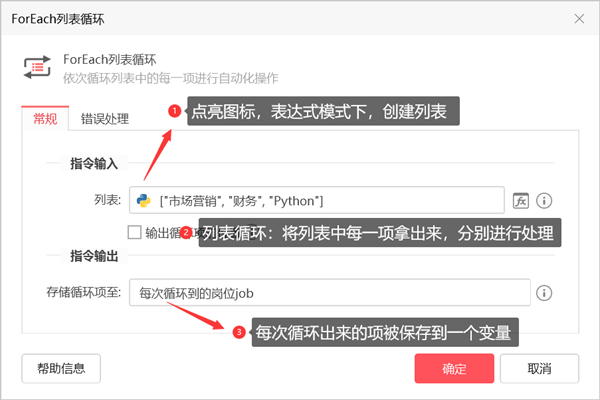Enable the 输出循环 checkbox
The image size is (600, 400).
(134, 232)
